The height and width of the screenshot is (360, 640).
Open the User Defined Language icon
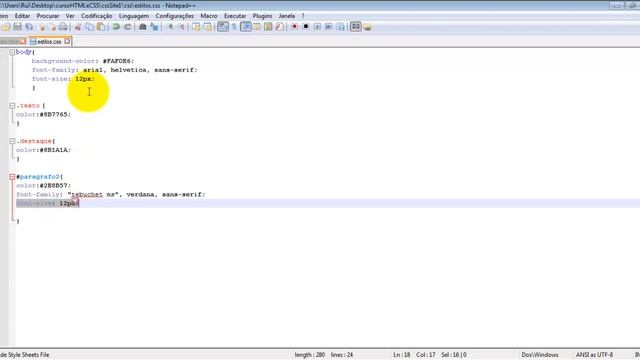257,27
